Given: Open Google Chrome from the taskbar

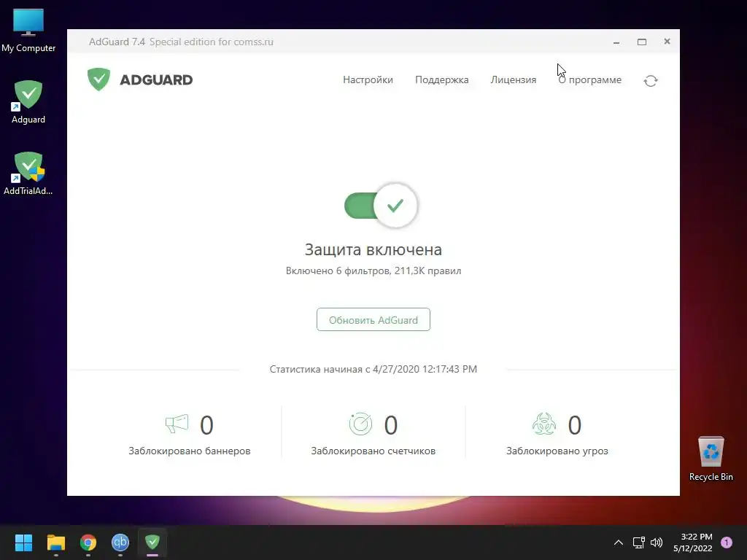Looking at the screenshot, I should 88,542.
